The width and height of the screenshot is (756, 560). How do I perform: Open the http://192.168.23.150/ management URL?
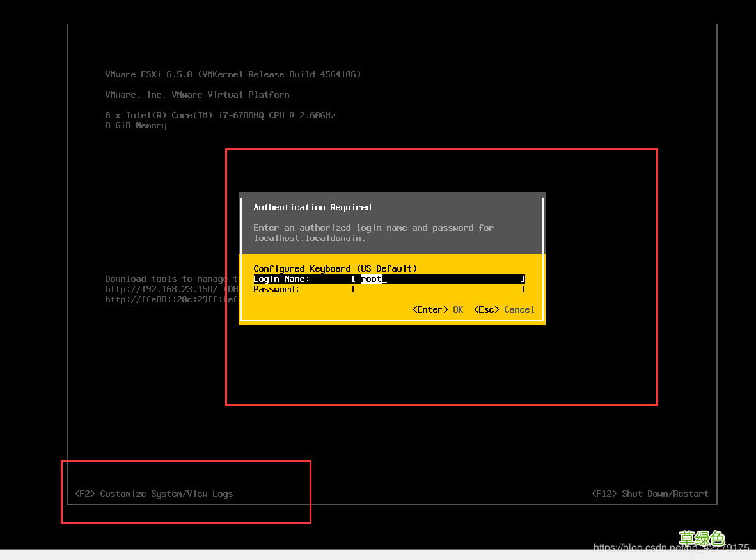click(x=161, y=289)
